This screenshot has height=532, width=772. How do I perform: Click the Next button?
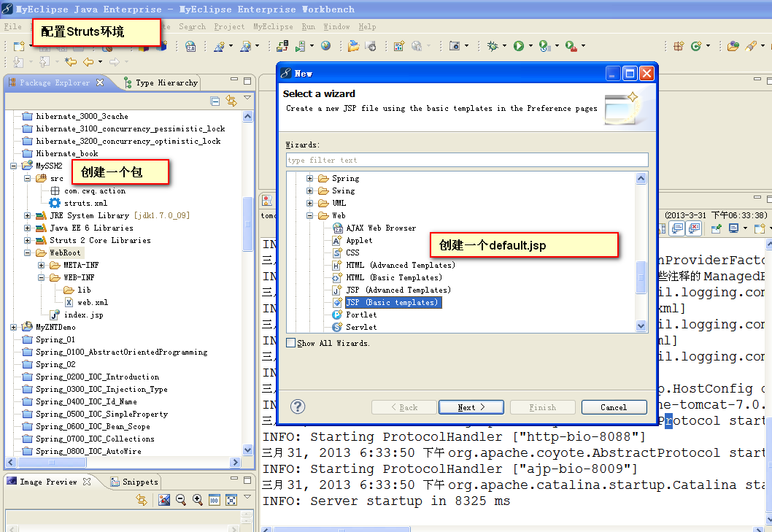[x=471, y=407]
